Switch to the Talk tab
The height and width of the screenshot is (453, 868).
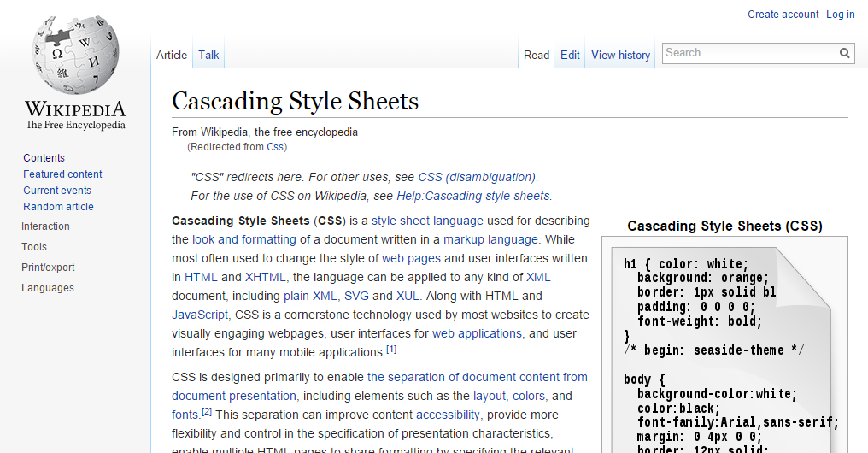pos(208,55)
